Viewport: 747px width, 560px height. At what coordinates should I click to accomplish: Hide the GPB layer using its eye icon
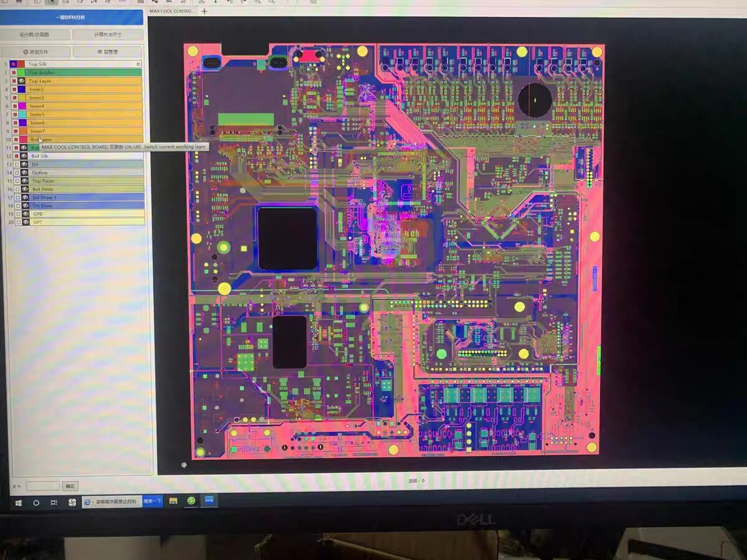[26, 213]
